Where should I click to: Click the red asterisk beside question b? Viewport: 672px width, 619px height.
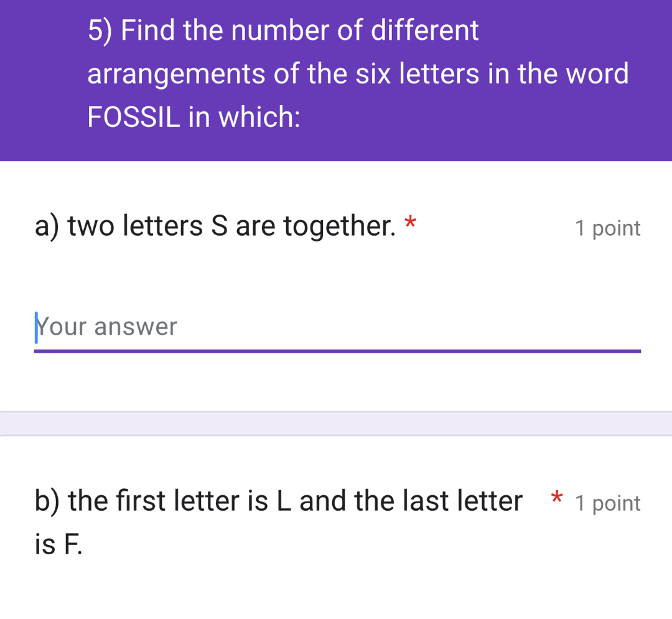pyautogui.click(x=558, y=498)
